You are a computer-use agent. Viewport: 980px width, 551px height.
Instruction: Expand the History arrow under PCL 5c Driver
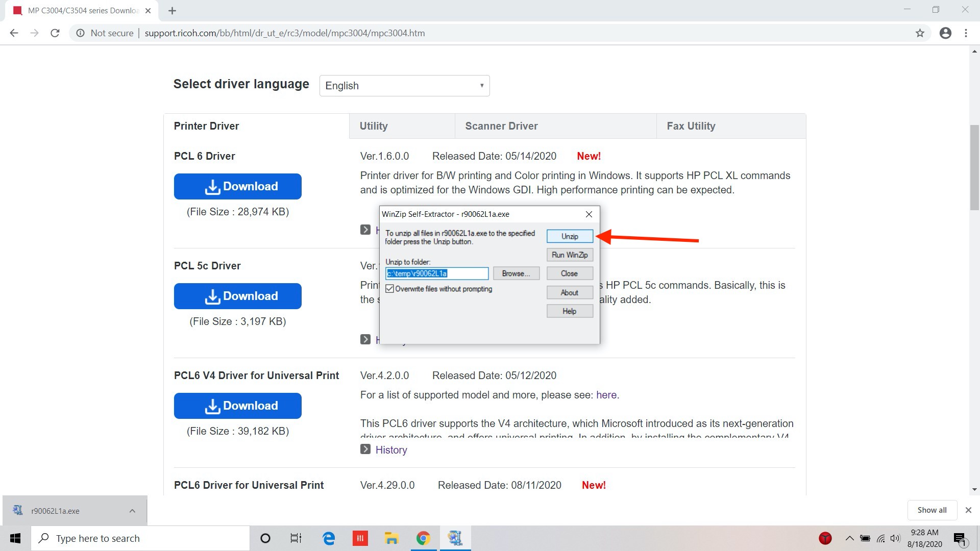(x=365, y=339)
